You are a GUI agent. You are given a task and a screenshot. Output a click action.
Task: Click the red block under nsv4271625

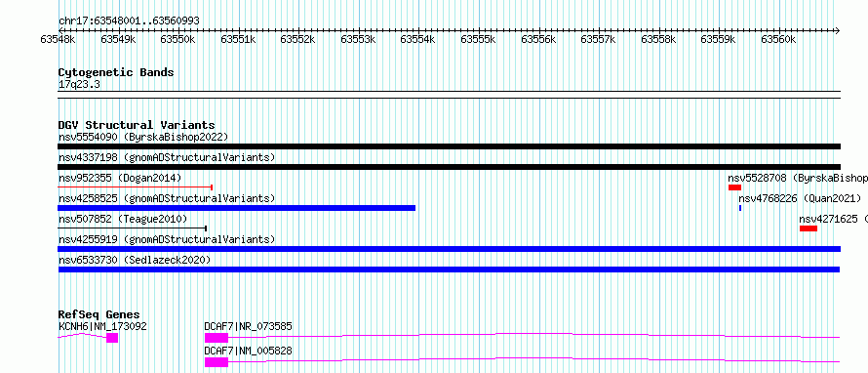coord(809,228)
